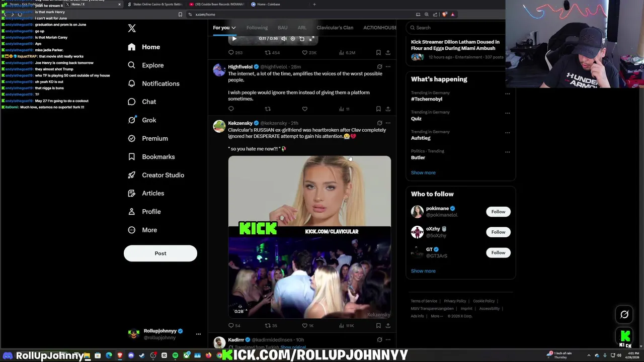Play the Kekzensky Kick video
The width and height of the screenshot is (644, 362).
click(309, 237)
